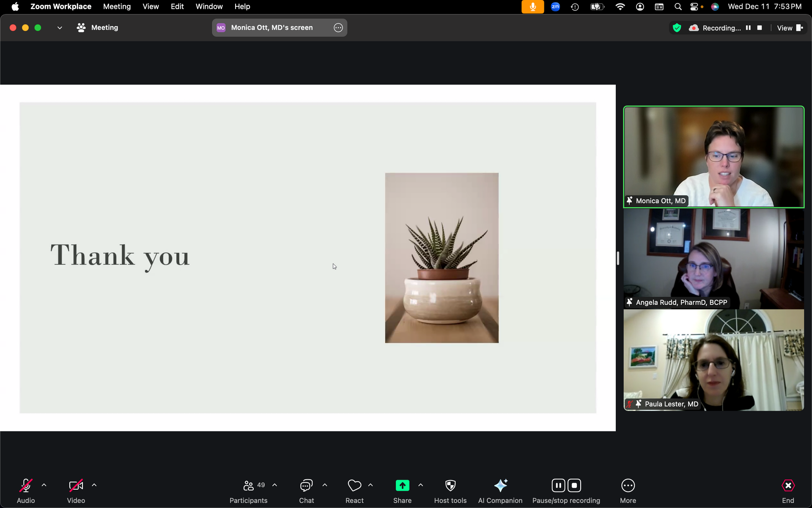Screen dimensions: 812x508
Task: Expand audio settings arrow
Action: point(44,485)
